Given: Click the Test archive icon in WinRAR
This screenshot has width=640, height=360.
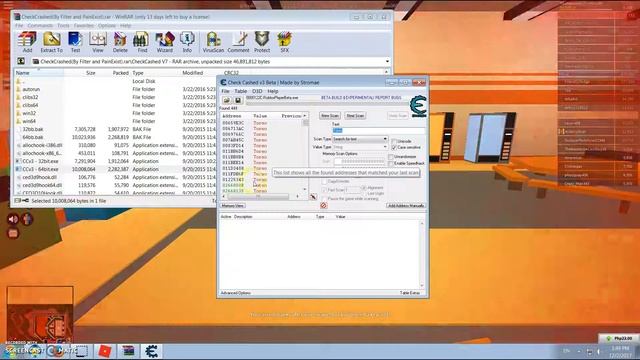Looking at the screenshot, I should 76,42.
